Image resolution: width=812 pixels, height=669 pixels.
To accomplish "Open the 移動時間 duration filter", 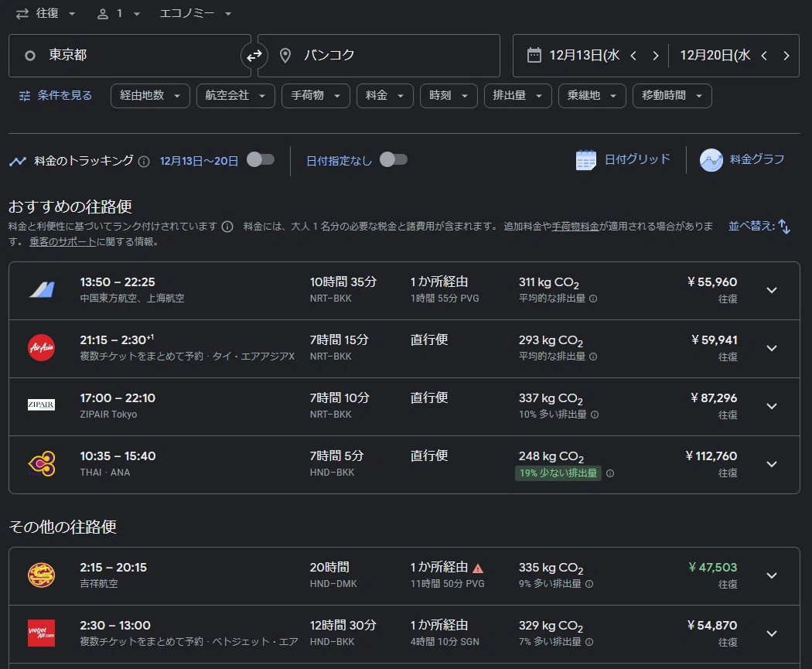I will pyautogui.click(x=672, y=96).
